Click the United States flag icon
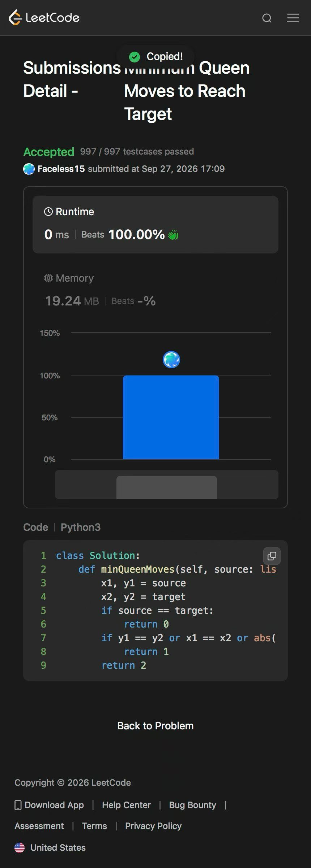This screenshot has height=868, width=311. tap(20, 847)
